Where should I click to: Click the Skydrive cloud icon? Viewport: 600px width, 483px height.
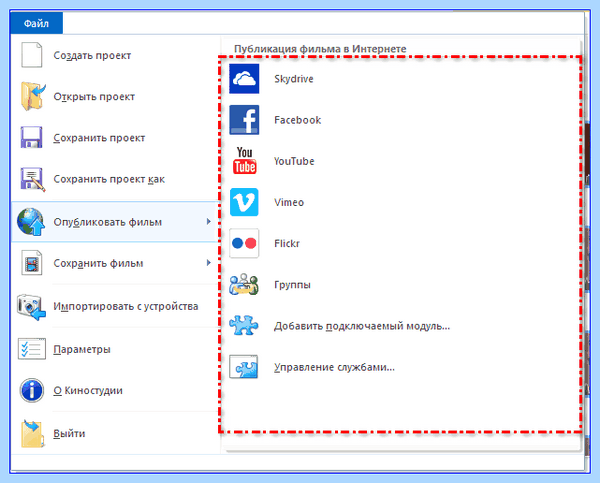click(244, 79)
